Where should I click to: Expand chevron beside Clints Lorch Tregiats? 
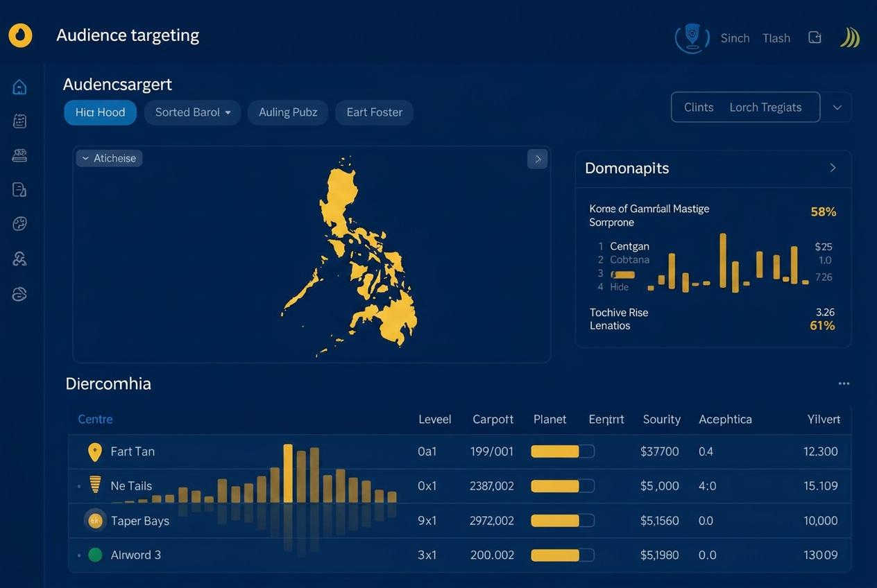pos(837,107)
